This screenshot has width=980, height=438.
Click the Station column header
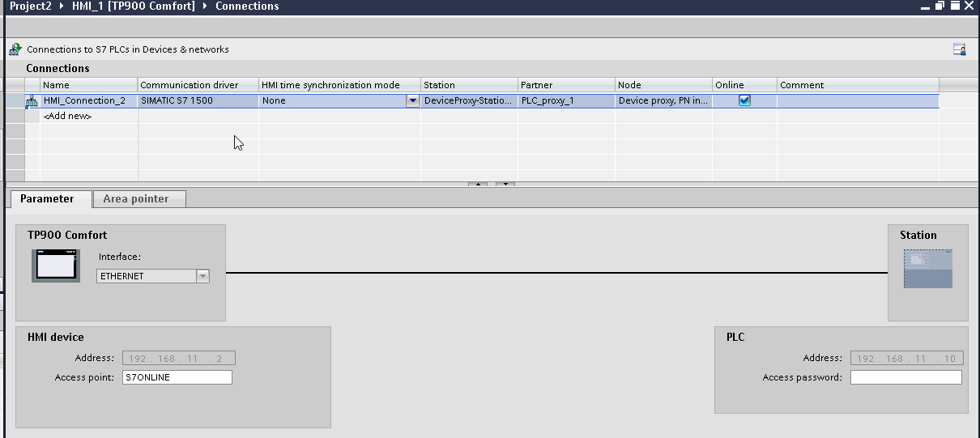click(470, 85)
